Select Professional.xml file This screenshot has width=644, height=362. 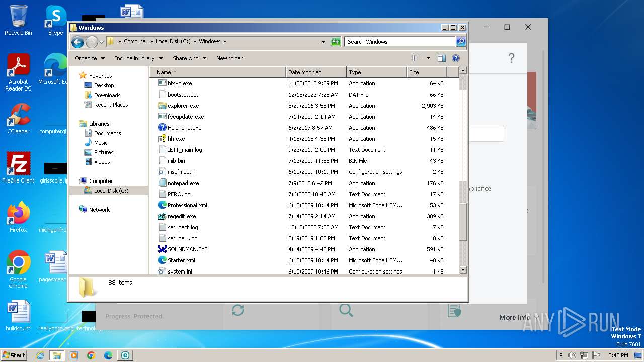[187, 205]
